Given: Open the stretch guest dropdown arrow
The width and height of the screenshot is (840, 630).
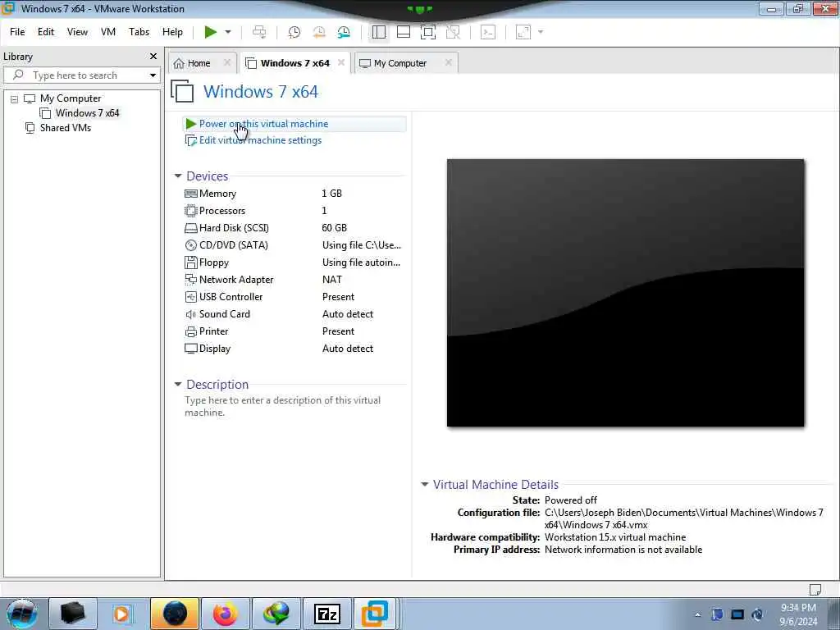Looking at the screenshot, I should click(x=541, y=32).
